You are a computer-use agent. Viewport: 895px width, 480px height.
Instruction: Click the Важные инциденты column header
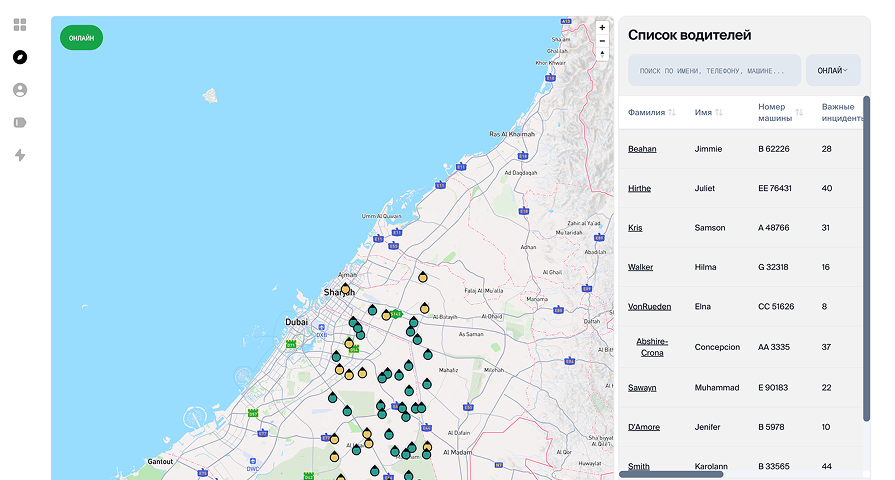point(840,112)
